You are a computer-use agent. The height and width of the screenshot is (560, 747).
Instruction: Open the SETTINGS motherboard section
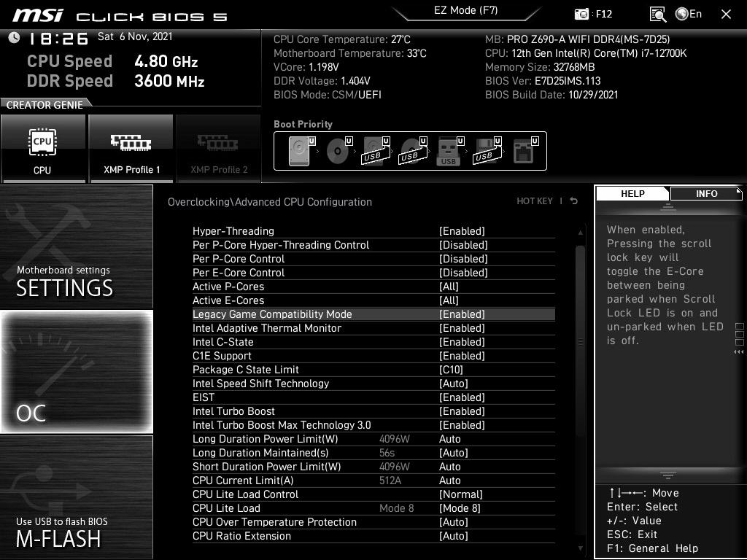click(76, 246)
